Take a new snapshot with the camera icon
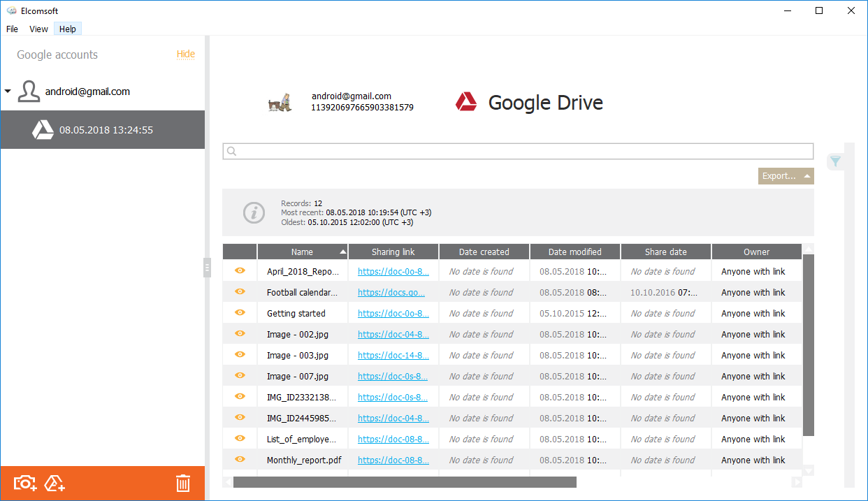868x501 pixels. pyautogui.click(x=24, y=483)
